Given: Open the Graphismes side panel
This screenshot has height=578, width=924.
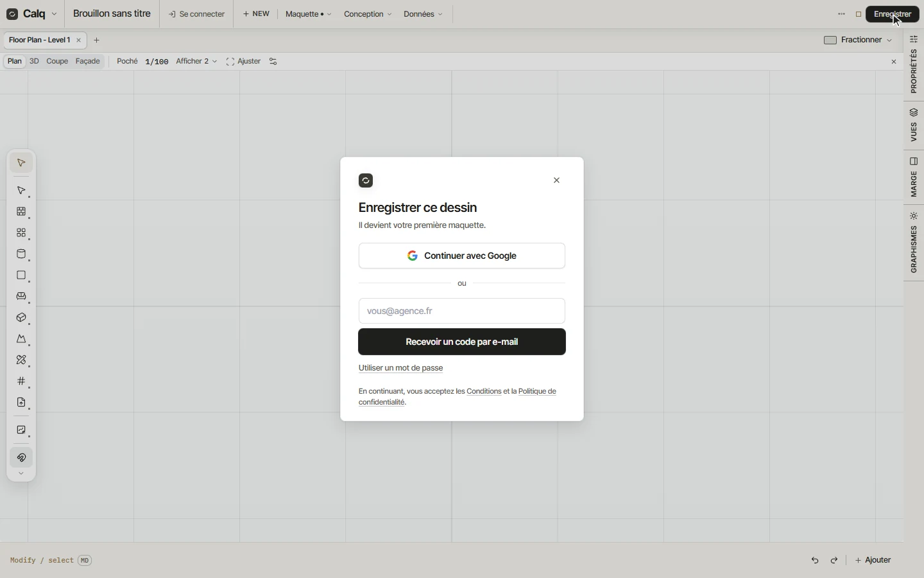Looking at the screenshot, I should [x=915, y=243].
